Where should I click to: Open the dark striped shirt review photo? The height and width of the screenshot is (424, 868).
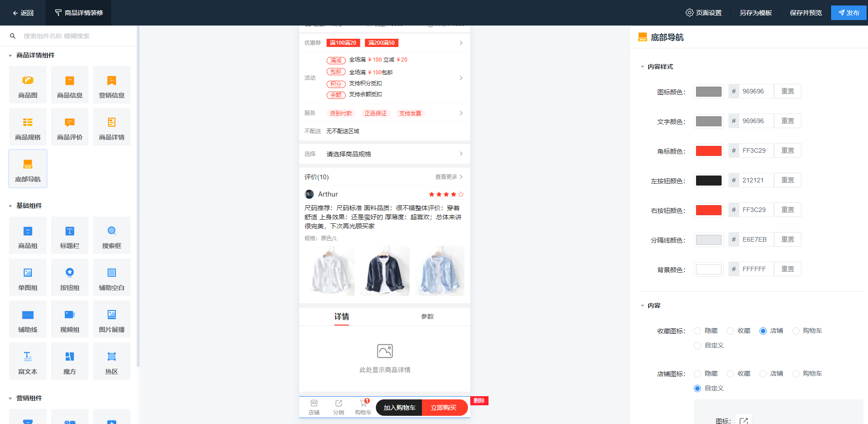[x=385, y=271]
